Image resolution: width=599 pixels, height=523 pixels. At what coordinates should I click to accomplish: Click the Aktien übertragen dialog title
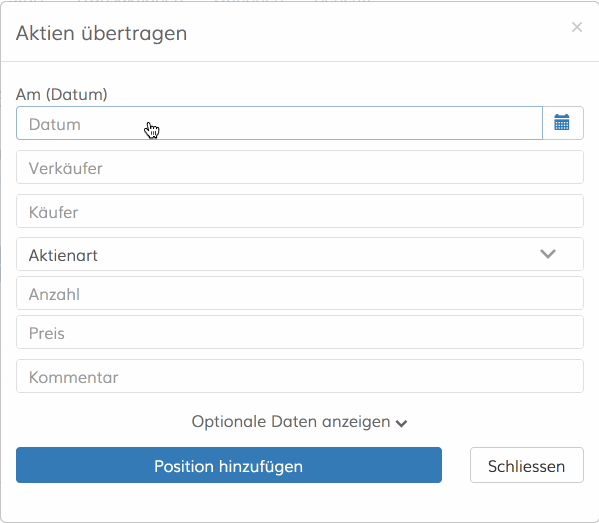coord(102,33)
